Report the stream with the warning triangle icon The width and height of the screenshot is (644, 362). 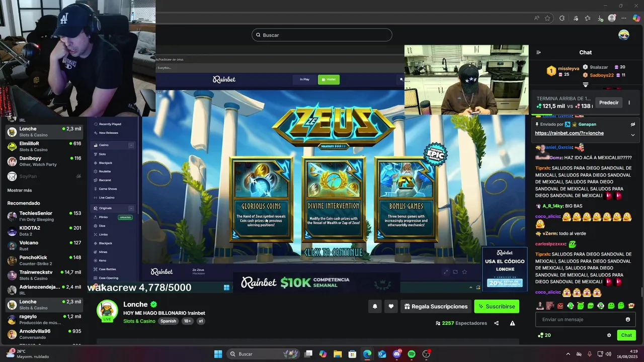click(512, 323)
